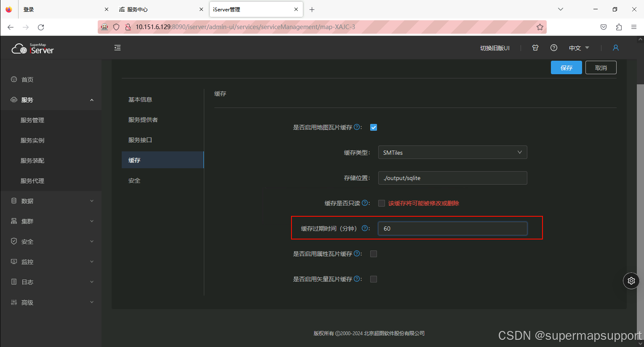Reload the page in Firefox
Screen dimensions: 644x347
click(x=41, y=27)
